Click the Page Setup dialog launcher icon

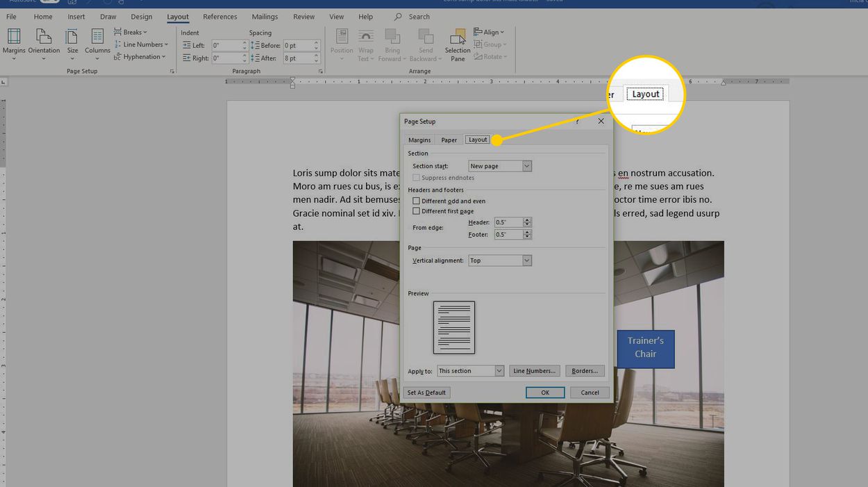tap(172, 72)
